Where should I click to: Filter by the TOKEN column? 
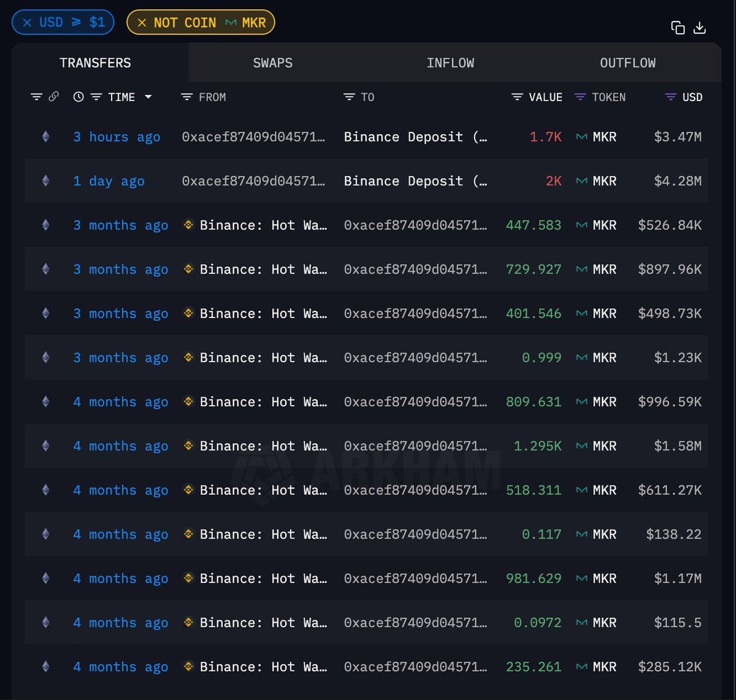[x=580, y=97]
